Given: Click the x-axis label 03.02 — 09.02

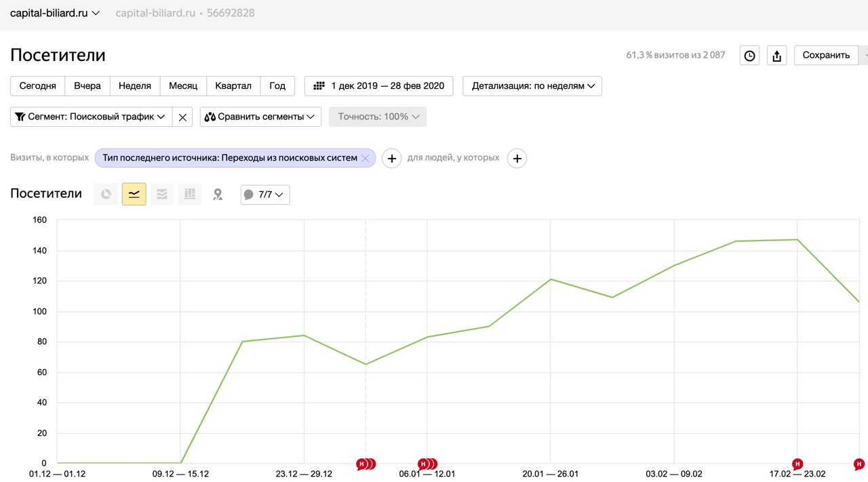Looking at the screenshot, I should 674,474.
